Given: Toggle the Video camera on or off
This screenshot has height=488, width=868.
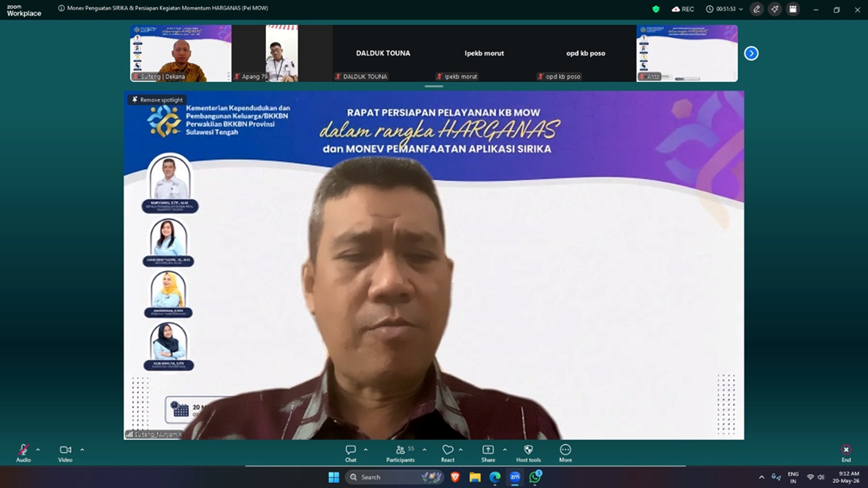Looking at the screenshot, I should pyautogui.click(x=66, y=454).
